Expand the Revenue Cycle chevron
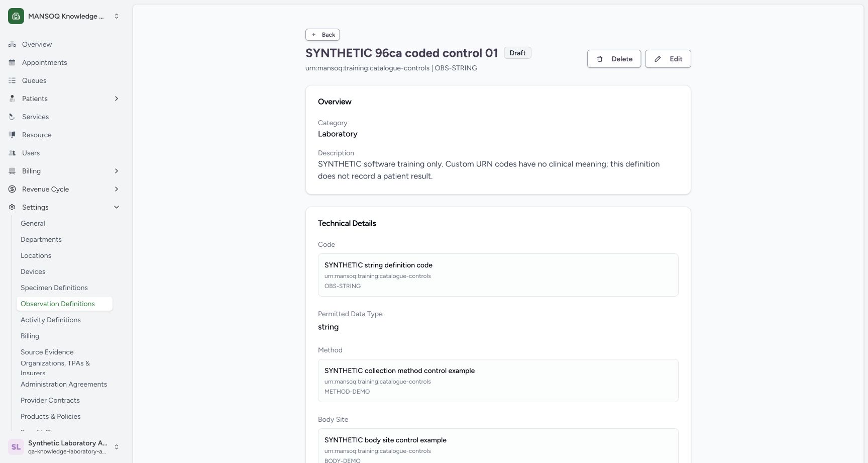 point(117,189)
